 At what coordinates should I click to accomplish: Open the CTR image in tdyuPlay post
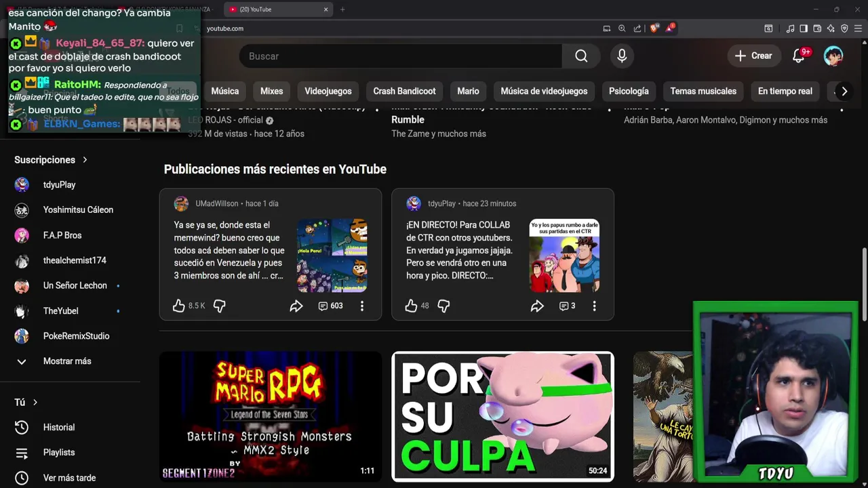click(x=564, y=256)
